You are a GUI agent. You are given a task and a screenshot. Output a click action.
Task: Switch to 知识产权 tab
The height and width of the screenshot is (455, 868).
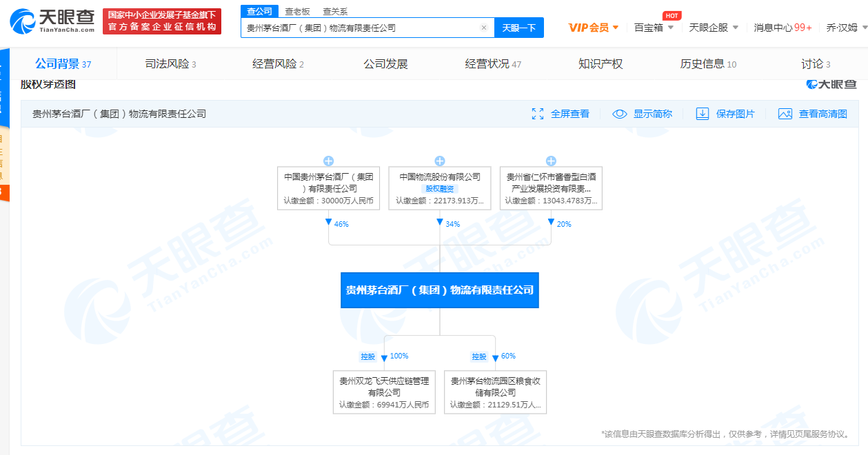[x=600, y=64]
